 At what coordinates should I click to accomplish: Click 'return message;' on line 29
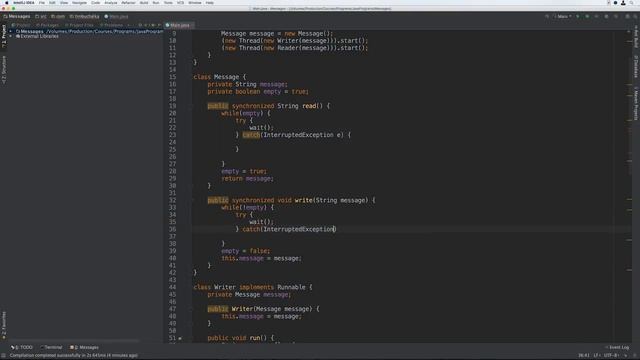(x=247, y=178)
